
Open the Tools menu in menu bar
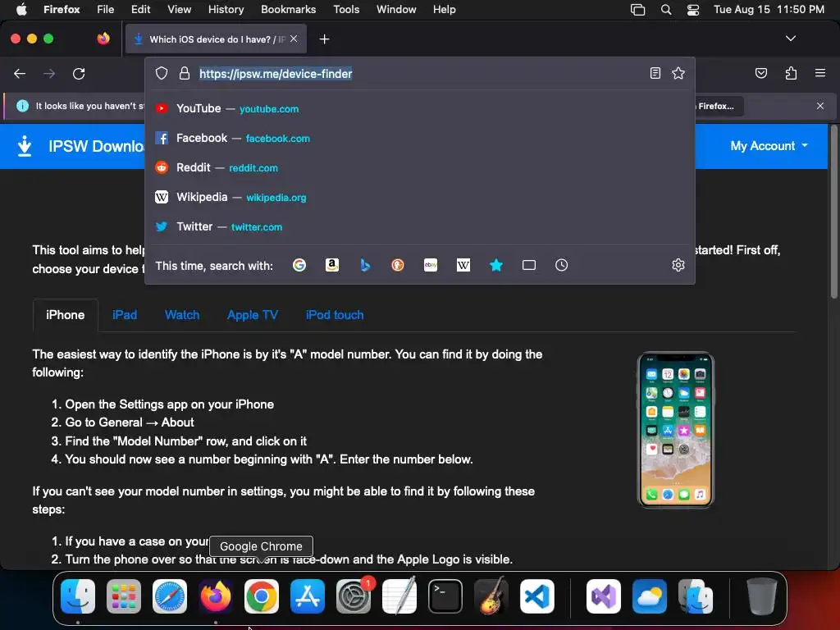click(346, 10)
